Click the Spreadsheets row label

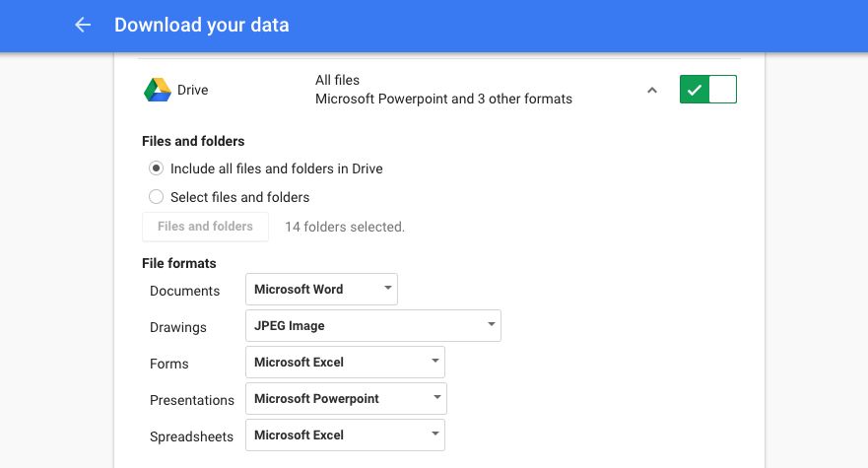(191, 437)
